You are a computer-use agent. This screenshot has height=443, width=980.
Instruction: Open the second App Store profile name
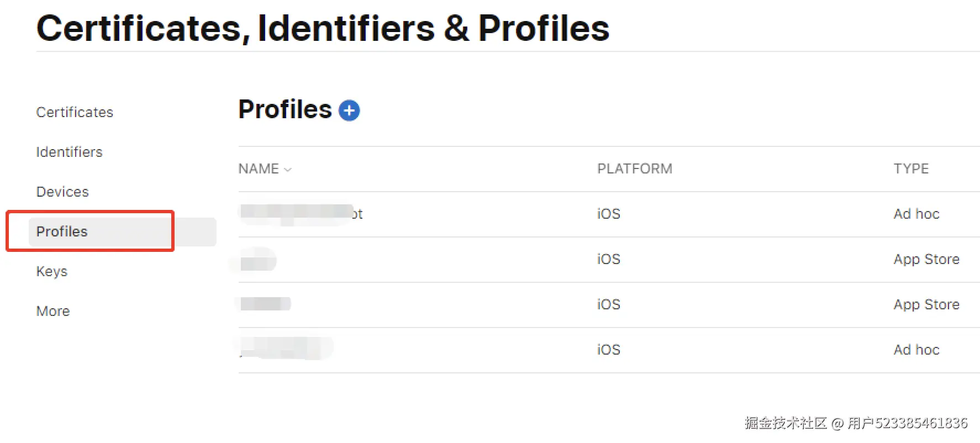[x=265, y=304]
